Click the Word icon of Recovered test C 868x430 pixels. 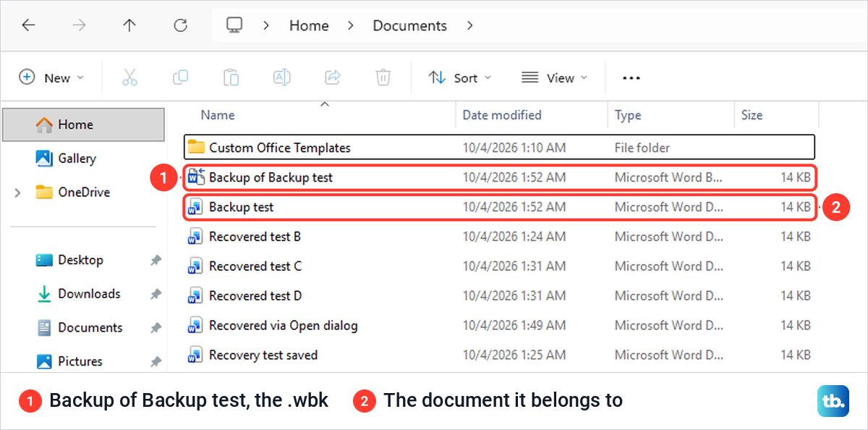[195, 266]
